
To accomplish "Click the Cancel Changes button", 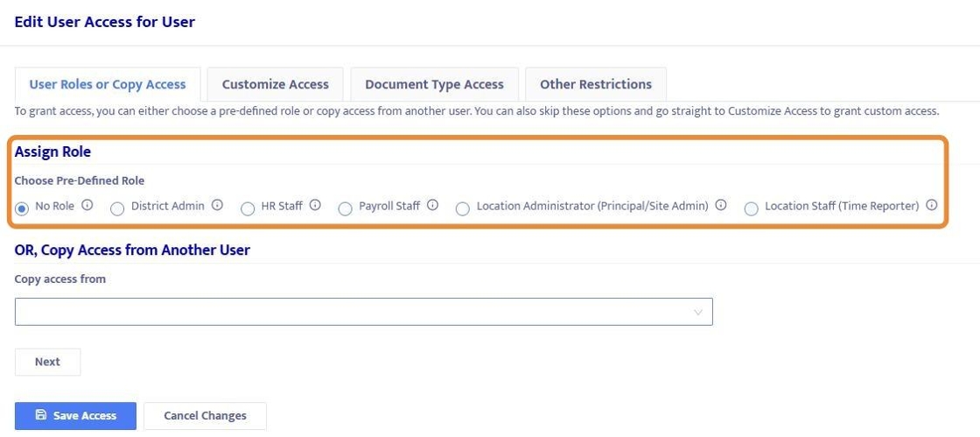I will pyautogui.click(x=205, y=416).
